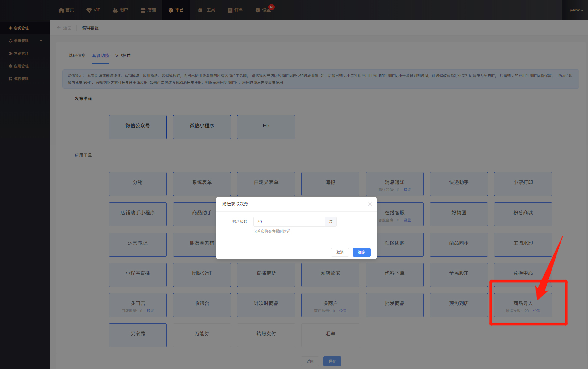Switch to the VIP权益 tab

tap(123, 56)
